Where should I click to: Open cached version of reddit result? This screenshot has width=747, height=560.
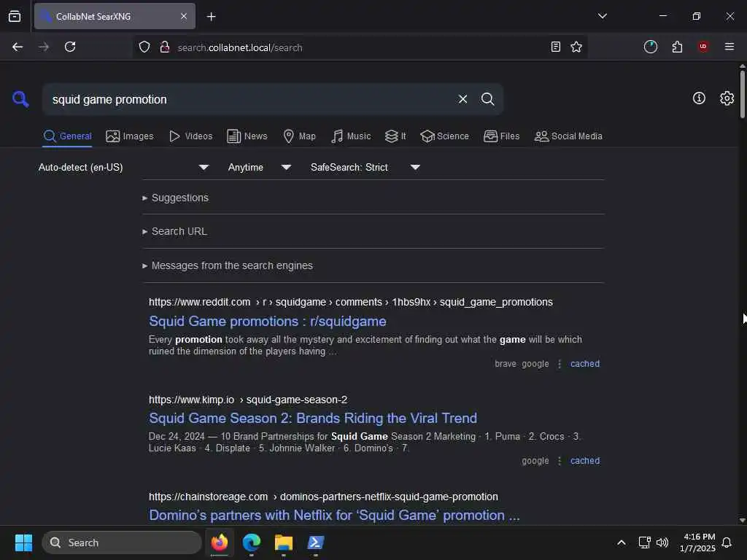coord(584,364)
